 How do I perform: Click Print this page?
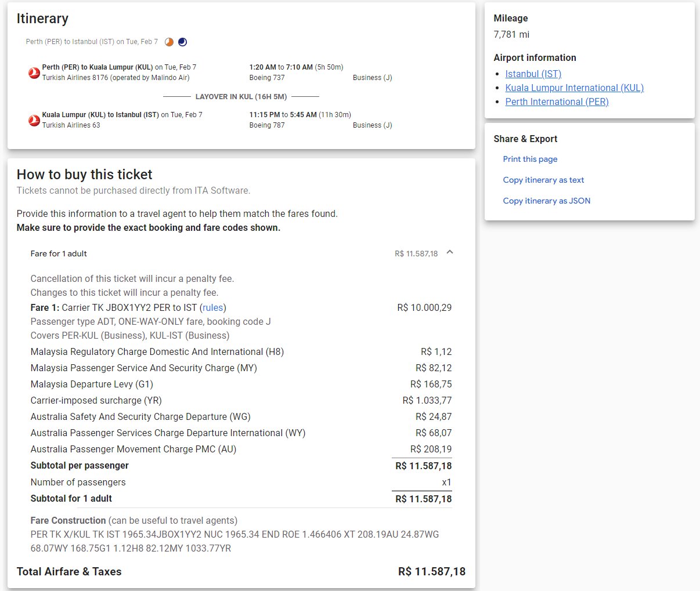coord(530,159)
